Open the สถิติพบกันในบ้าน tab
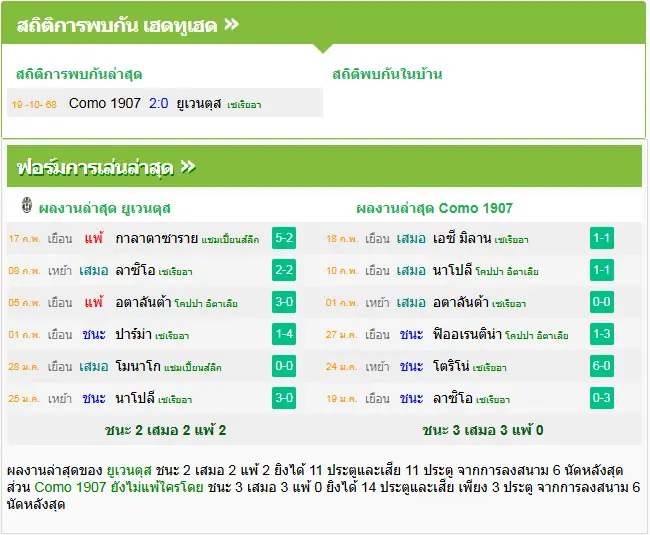 click(x=387, y=74)
